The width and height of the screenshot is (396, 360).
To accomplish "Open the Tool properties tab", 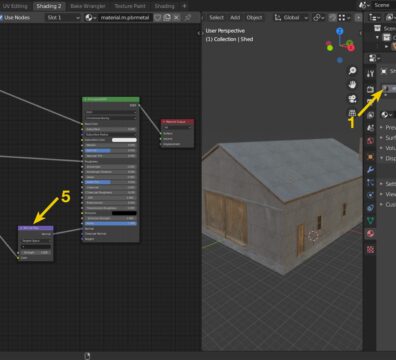I will coord(370,74).
